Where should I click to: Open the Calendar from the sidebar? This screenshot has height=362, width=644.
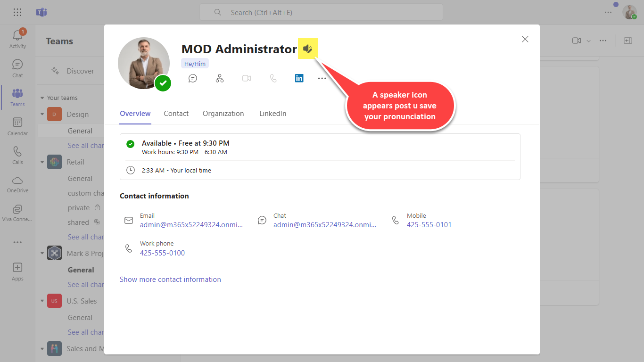click(17, 125)
